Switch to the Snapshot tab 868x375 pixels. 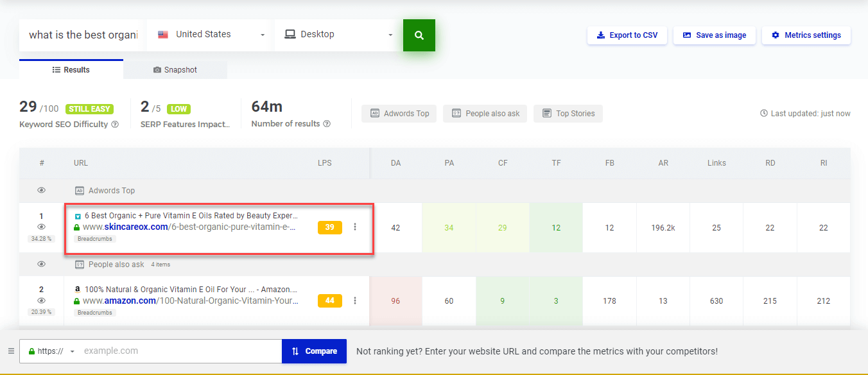(x=175, y=69)
